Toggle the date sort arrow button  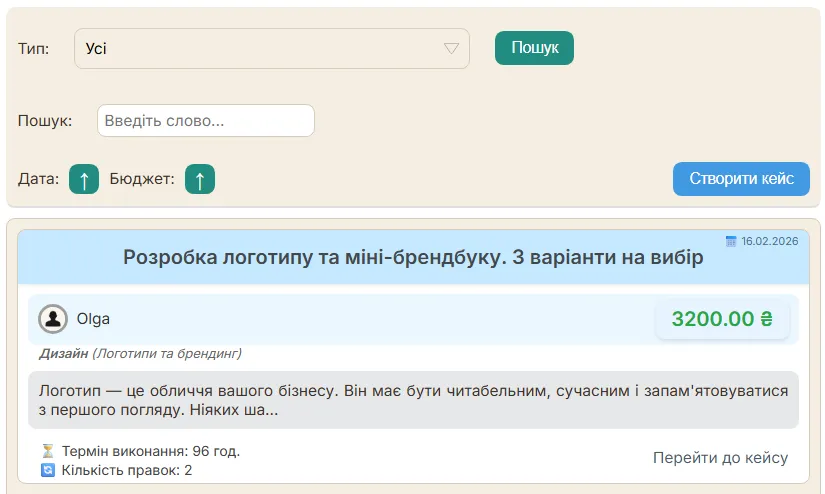tap(84, 180)
